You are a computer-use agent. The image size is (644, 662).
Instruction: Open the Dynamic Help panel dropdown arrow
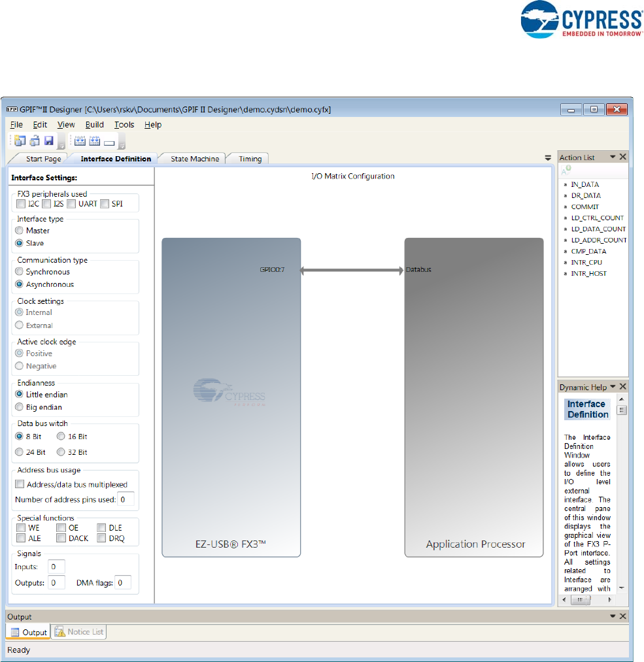pos(613,386)
